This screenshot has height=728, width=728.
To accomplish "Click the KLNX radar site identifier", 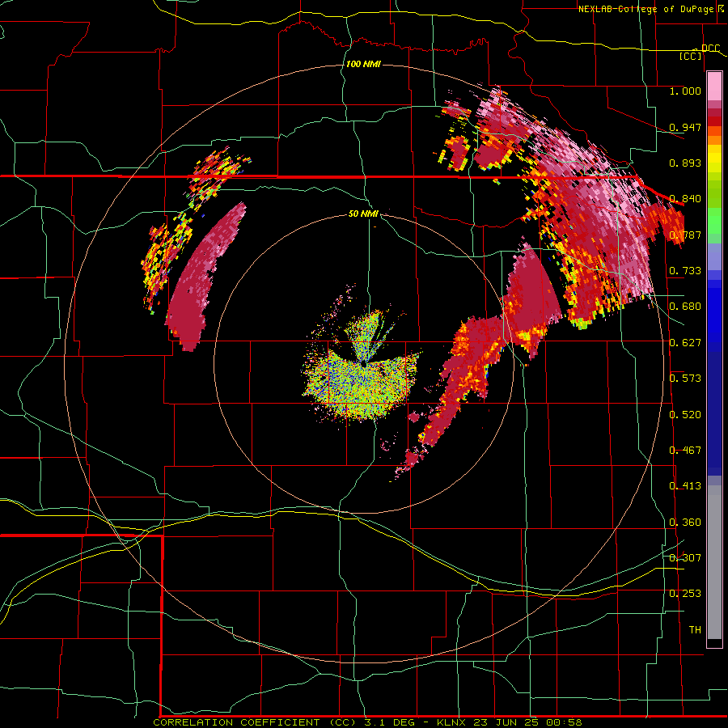I will [x=453, y=722].
